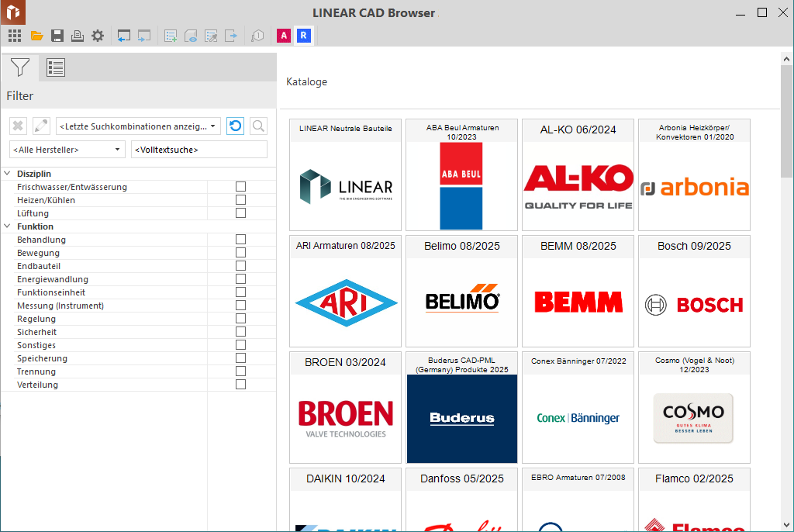Check the Energiewandlung checkbox

[x=240, y=278]
